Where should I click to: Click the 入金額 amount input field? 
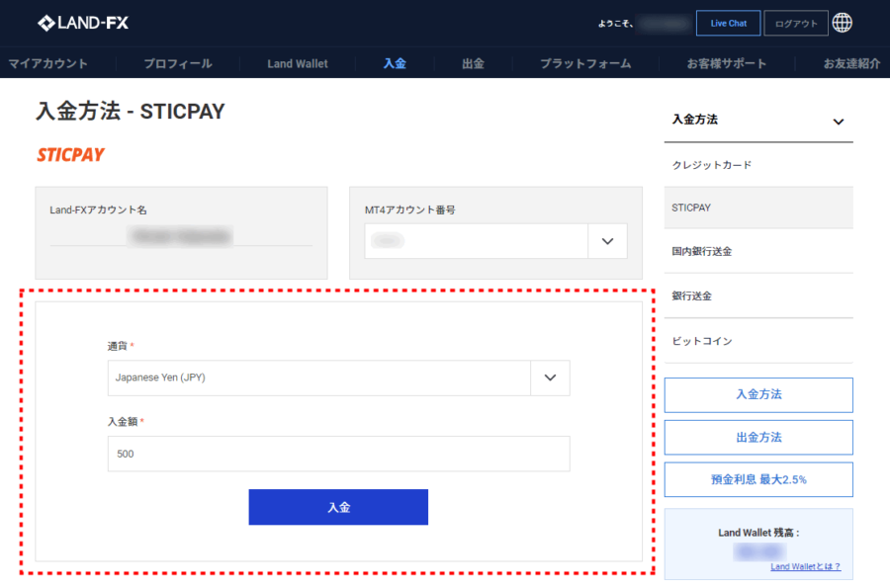[339, 454]
